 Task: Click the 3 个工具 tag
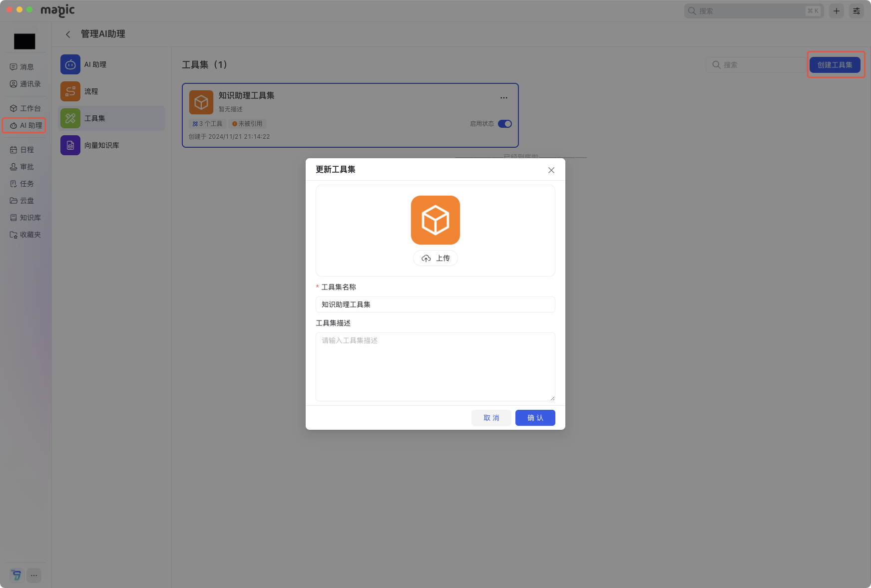tap(207, 124)
